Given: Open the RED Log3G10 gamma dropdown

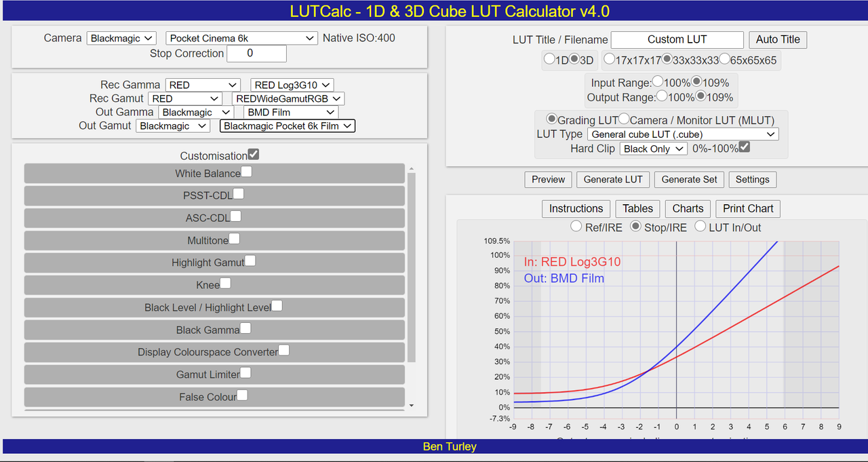Looking at the screenshot, I should 292,85.
